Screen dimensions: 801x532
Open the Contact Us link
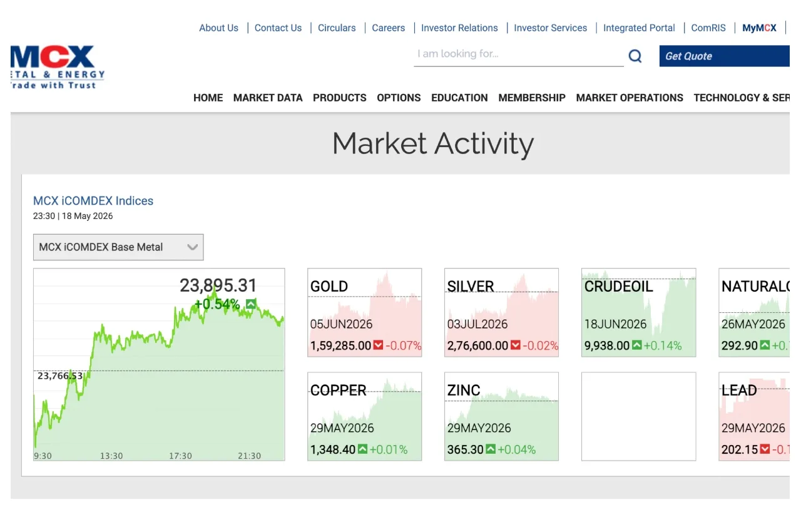point(278,28)
